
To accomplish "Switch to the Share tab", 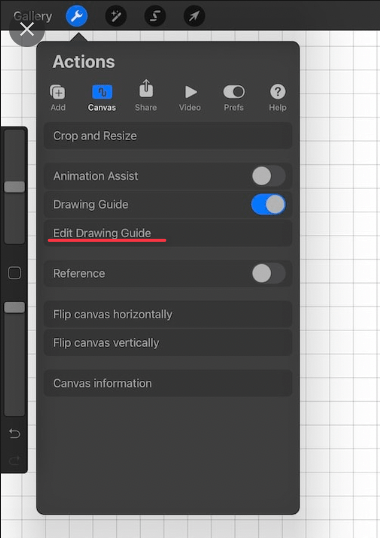I will point(146,96).
